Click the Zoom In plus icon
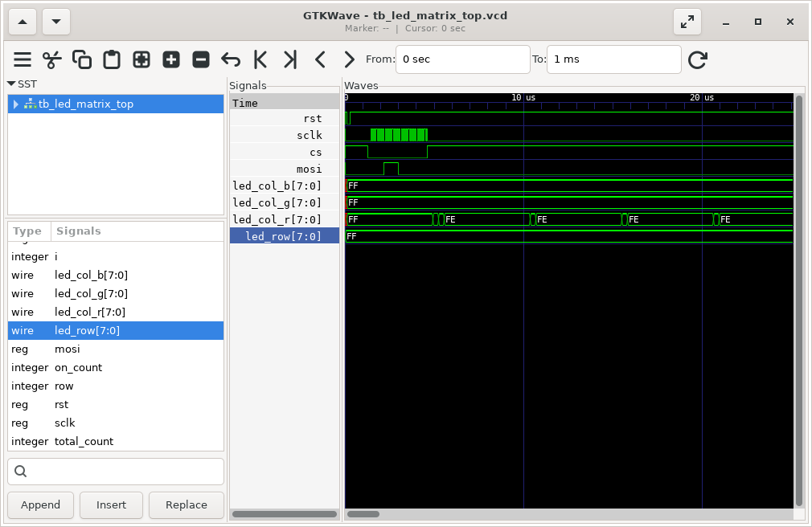 171,59
